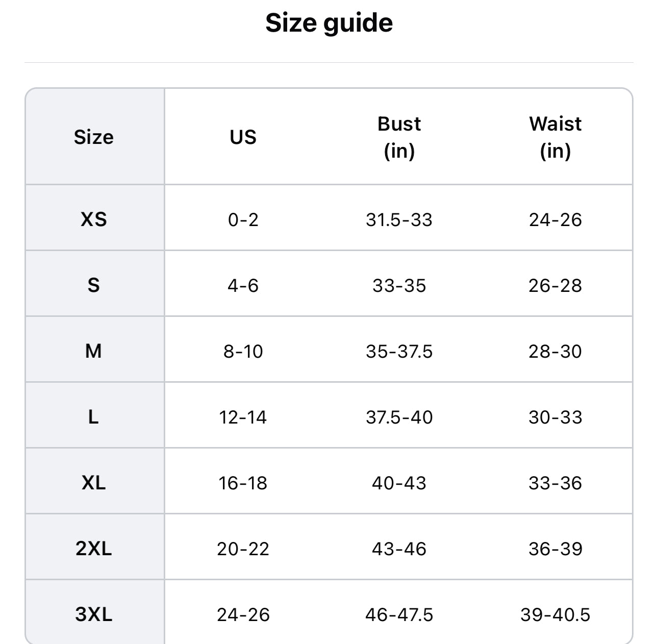Screen dimensions: 658x644
Task: Select the Size column header
Action: point(94,137)
